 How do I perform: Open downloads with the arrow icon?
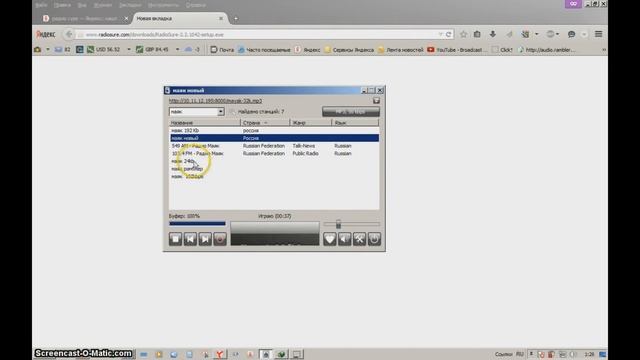[493, 34]
